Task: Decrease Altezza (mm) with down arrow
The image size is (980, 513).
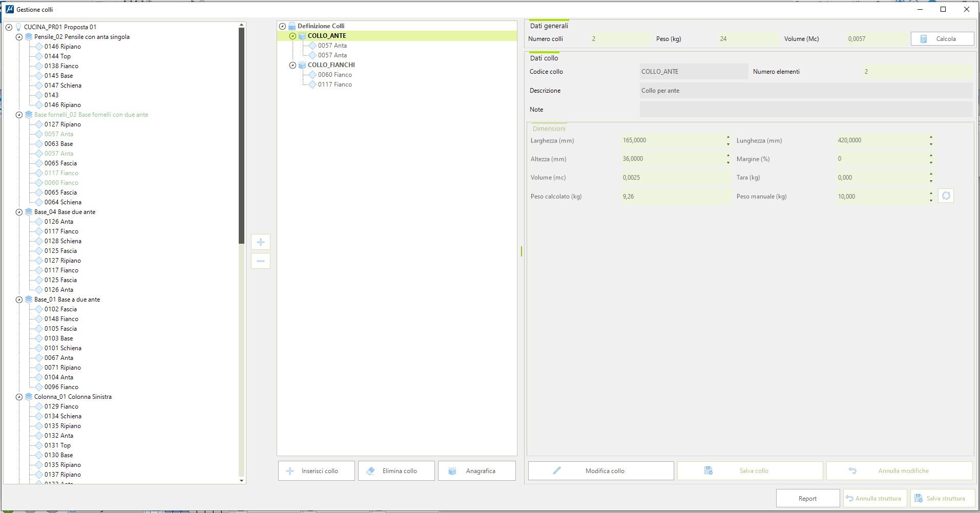Action: coord(728,163)
